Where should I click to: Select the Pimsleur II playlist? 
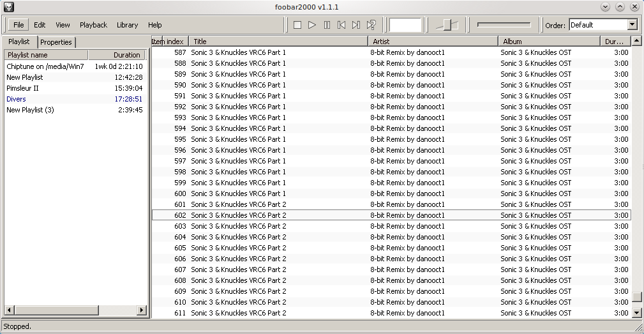(x=23, y=88)
